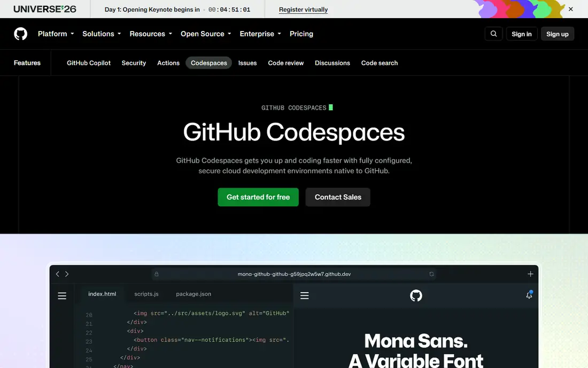Expand the Platform dropdown menu
Viewport: 588px width, 368px height.
pos(56,34)
